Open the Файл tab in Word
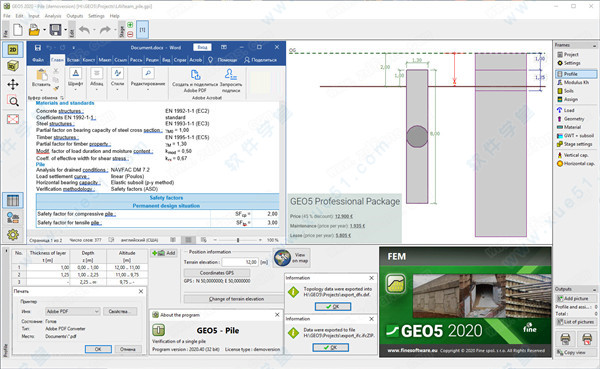The width and height of the screenshot is (600, 369). pos(38,60)
